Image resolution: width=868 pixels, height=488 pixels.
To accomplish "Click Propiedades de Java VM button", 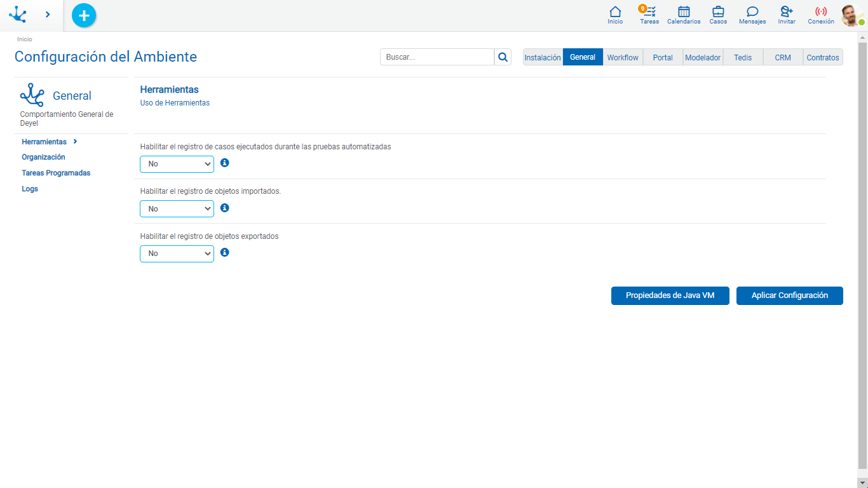I will 670,295.
